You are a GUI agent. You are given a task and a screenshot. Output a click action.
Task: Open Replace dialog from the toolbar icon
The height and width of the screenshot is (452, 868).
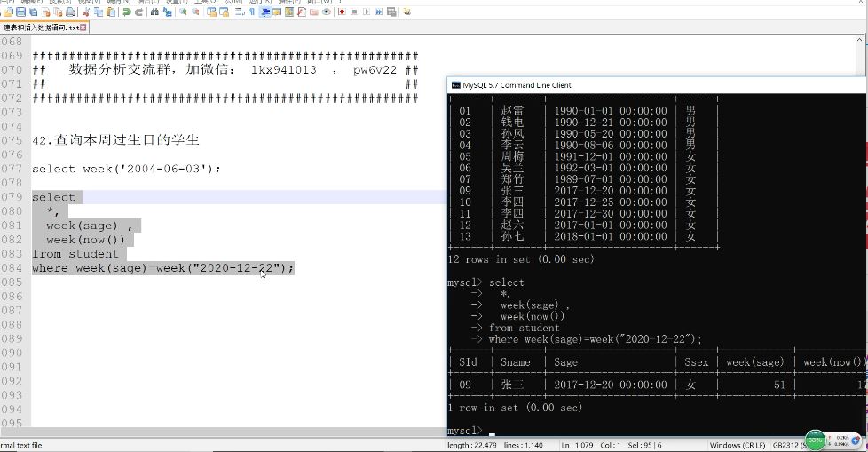pyautogui.click(x=167, y=12)
